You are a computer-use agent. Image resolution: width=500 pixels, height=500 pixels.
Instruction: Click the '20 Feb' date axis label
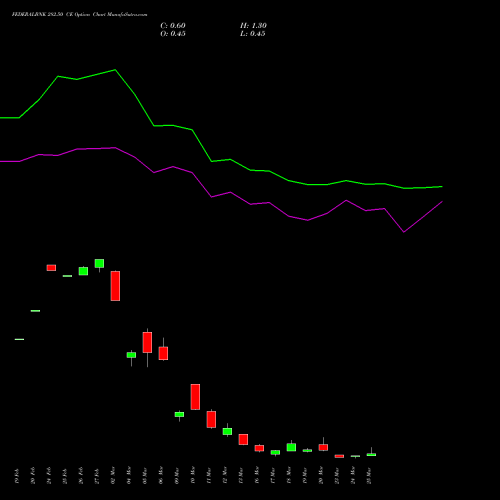pyautogui.click(x=33, y=476)
